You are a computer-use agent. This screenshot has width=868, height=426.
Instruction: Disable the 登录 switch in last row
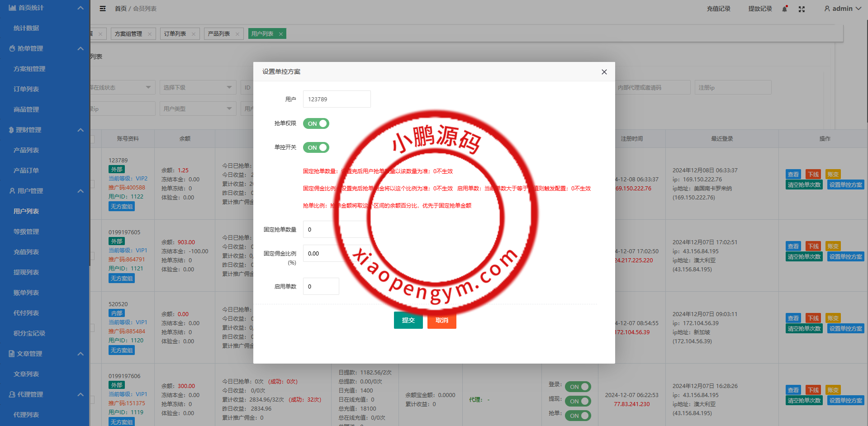[x=578, y=387]
